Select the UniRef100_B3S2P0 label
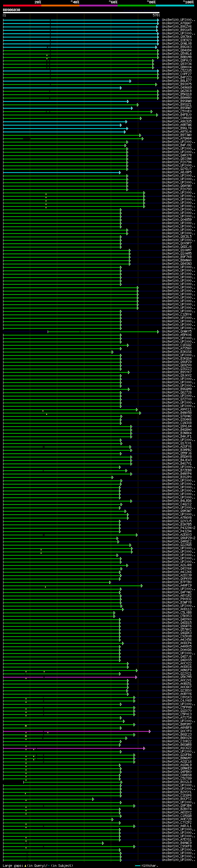Viewport: 197px width, 868px height. 177,477
